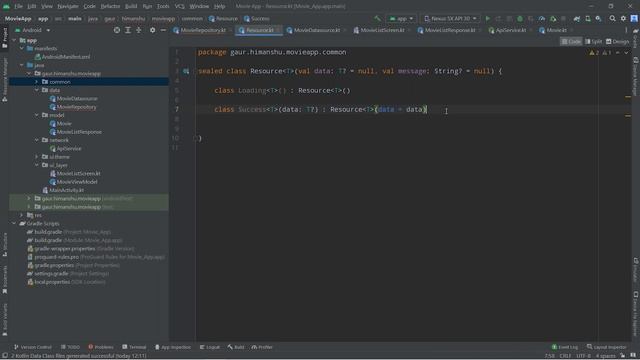Screen dimensions: 640x360
Task: Open the Build Variants side tab
Action: (x=4, y=319)
